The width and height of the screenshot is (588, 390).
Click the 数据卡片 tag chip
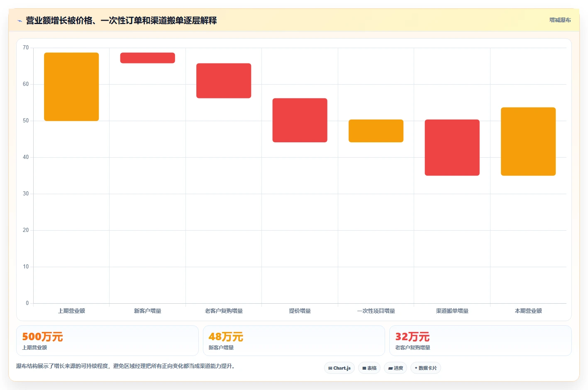pos(426,368)
